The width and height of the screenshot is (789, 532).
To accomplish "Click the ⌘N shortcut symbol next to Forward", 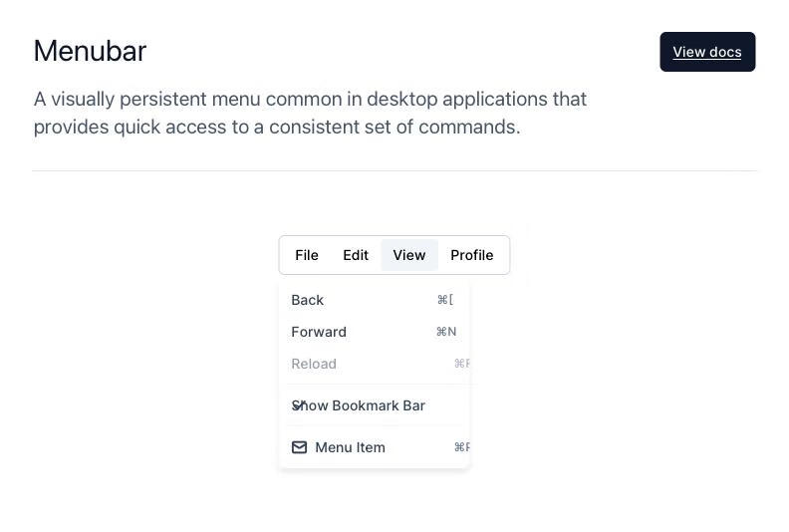I will pyautogui.click(x=446, y=332).
